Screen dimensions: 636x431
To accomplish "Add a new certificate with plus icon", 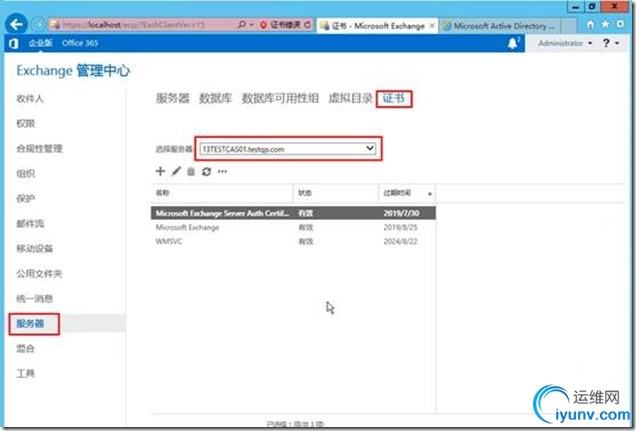I will click(160, 171).
